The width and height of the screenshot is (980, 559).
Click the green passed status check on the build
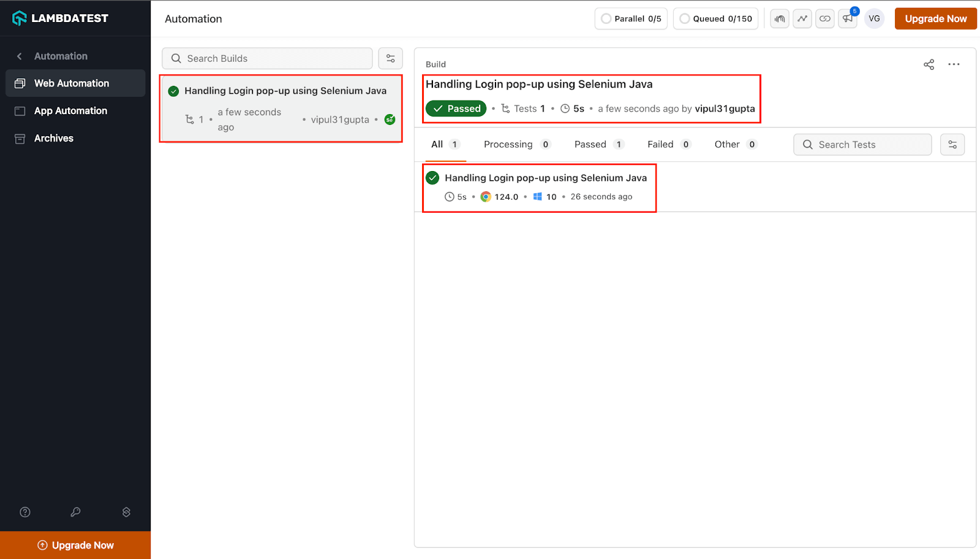point(456,108)
